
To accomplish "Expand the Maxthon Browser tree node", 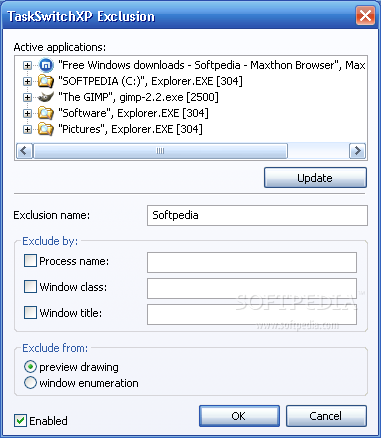I will [x=27, y=65].
